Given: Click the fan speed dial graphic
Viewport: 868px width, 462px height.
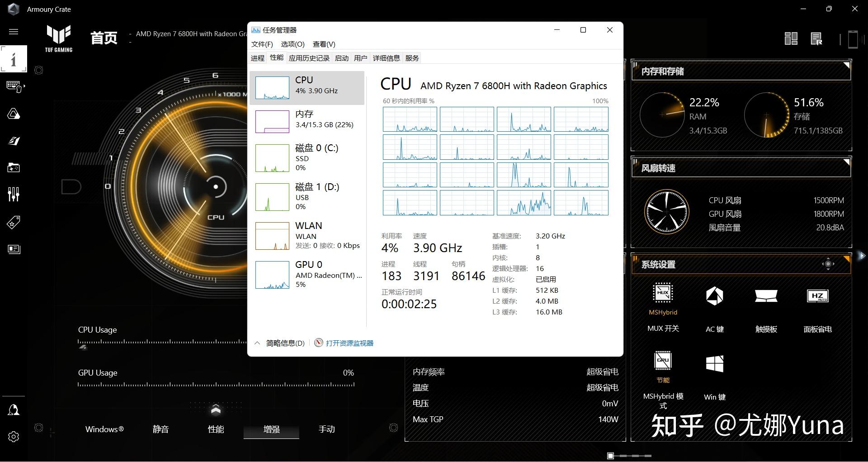Looking at the screenshot, I should tap(666, 212).
